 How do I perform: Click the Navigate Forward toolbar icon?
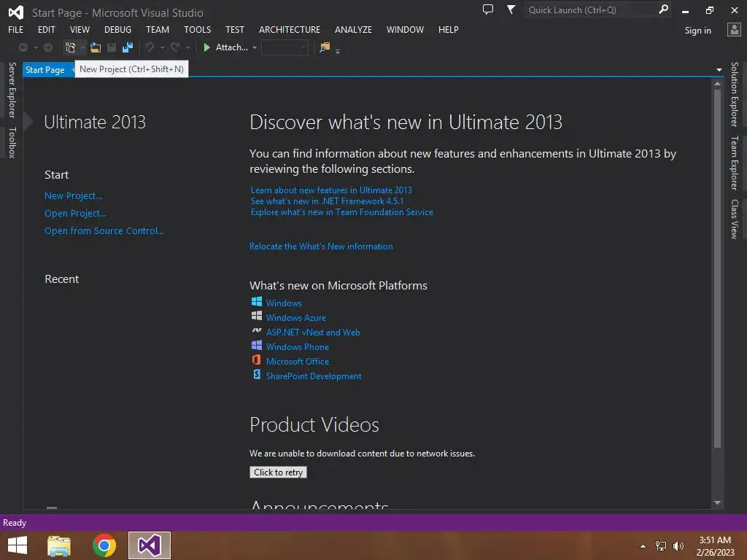48,47
